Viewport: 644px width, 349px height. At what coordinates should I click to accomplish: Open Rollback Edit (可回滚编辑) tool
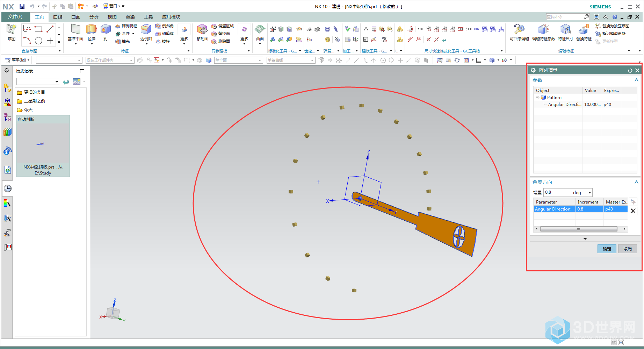[519, 33]
